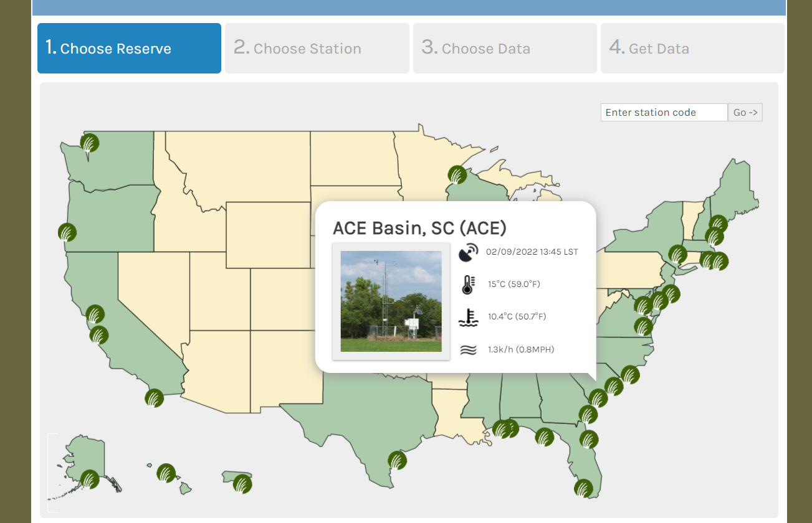This screenshot has height=523, width=812.
Task: Select the Texas coast reserve marker
Action: point(397,460)
